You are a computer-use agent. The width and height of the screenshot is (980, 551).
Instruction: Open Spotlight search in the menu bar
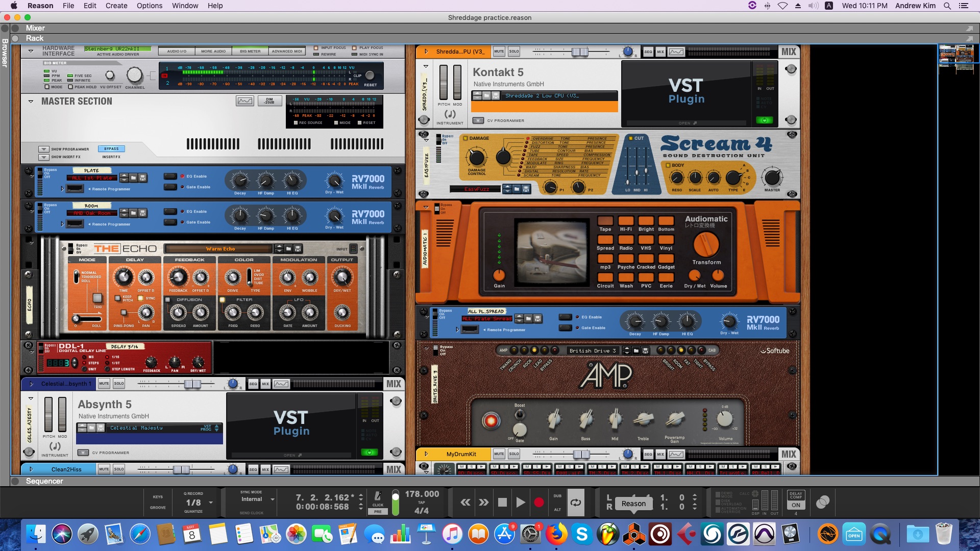point(947,6)
